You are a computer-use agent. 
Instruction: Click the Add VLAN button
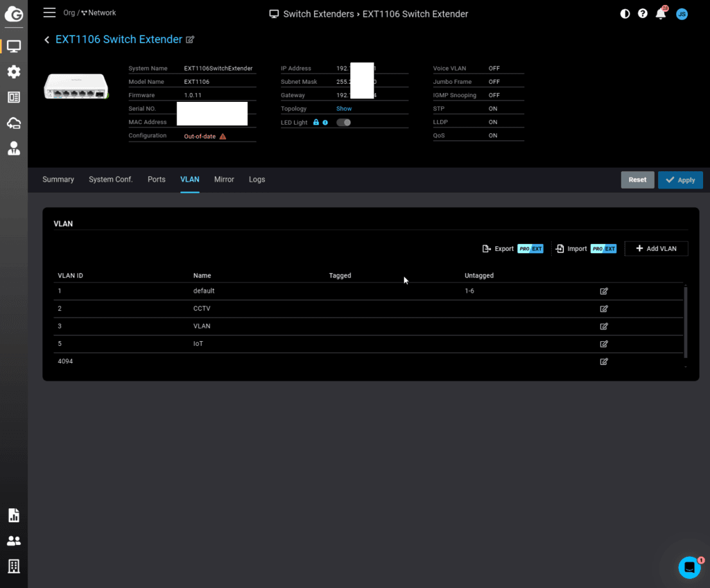coord(656,248)
